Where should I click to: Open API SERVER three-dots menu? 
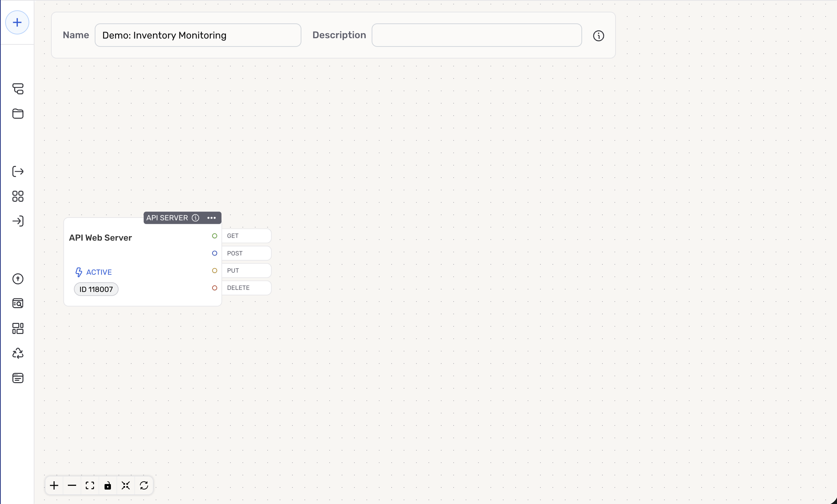pos(211,218)
